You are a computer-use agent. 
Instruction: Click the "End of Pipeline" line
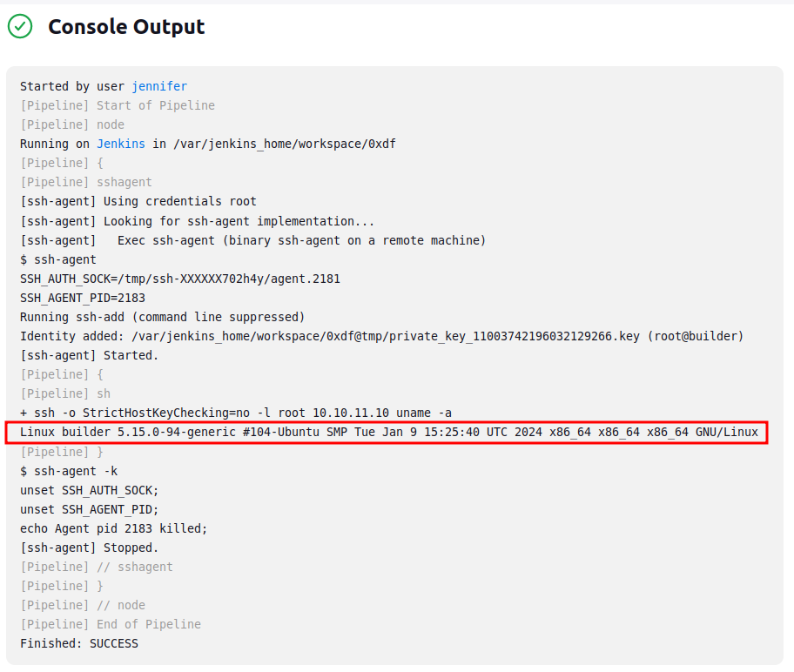[110, 624]
